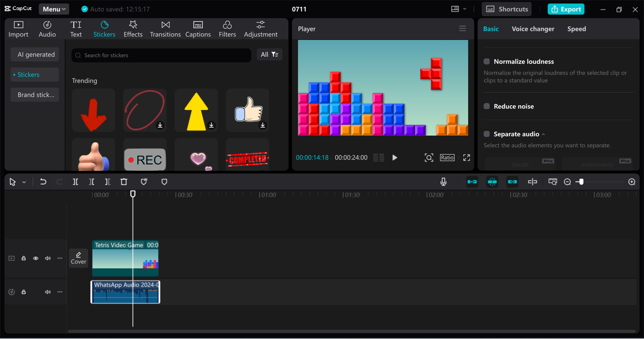Open the Brand stickers category
Screen dimensions: 644x339
pos(35,95)
